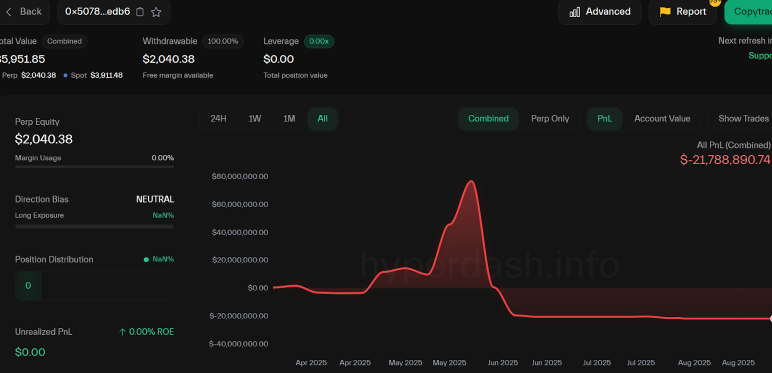The image size is (772, 373).
Task: Click the 0.00% ROE indicator
Action: pyautogui.click(x=147, y=332)
